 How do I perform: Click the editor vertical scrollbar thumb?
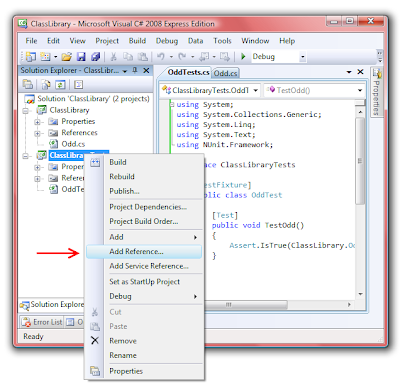click(x=360, y=161)
